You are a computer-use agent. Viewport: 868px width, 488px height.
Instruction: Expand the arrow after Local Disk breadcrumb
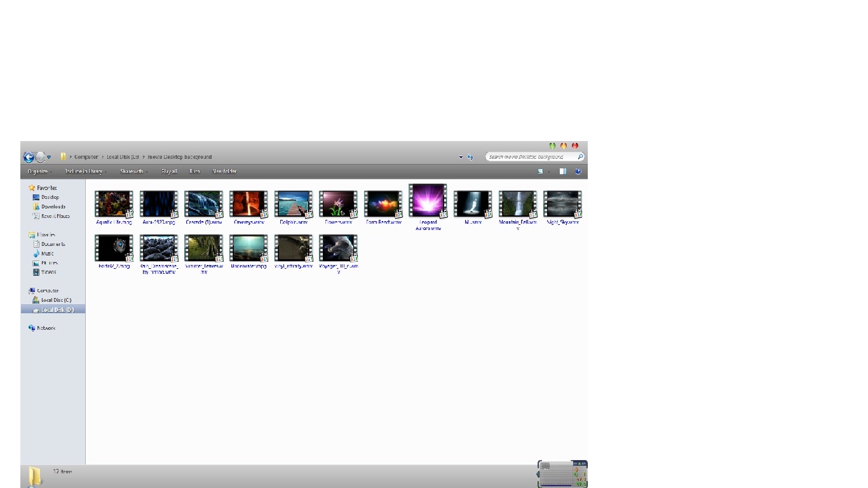point(143,157)
